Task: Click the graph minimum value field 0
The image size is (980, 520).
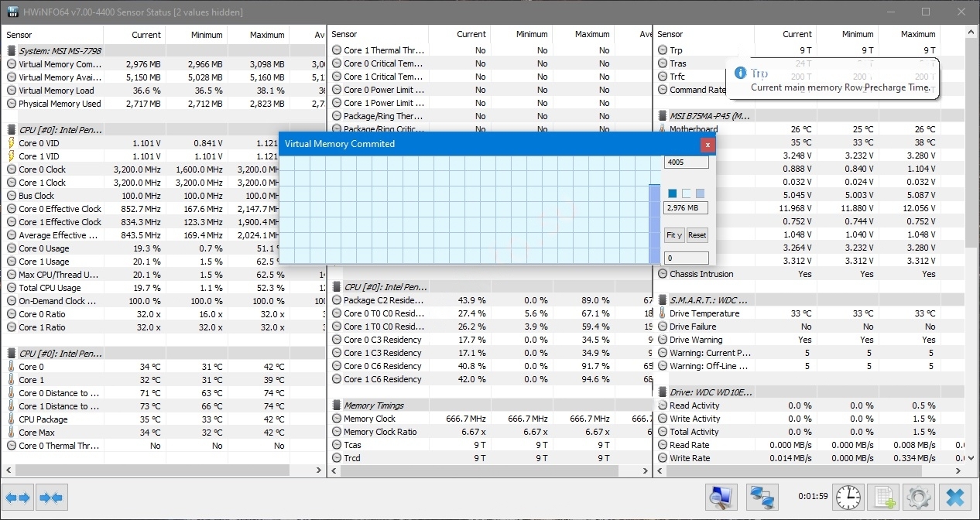Action: click(686, 258)
